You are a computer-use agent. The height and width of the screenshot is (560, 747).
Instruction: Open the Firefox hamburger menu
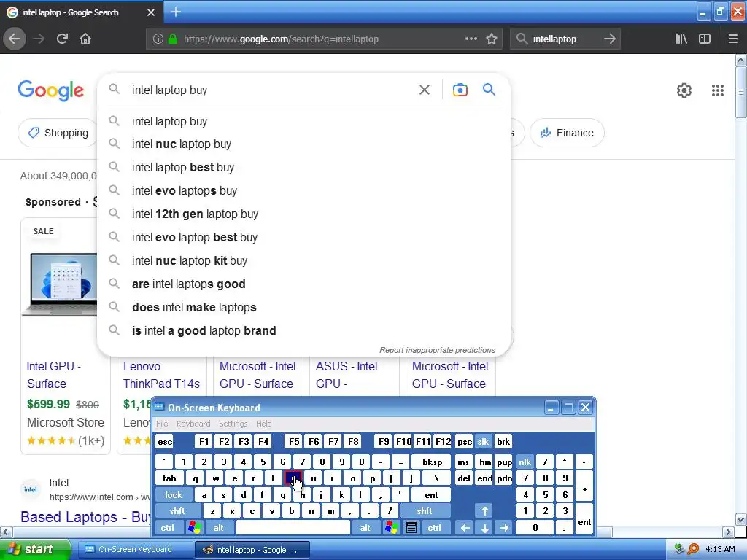pos(733,39)
